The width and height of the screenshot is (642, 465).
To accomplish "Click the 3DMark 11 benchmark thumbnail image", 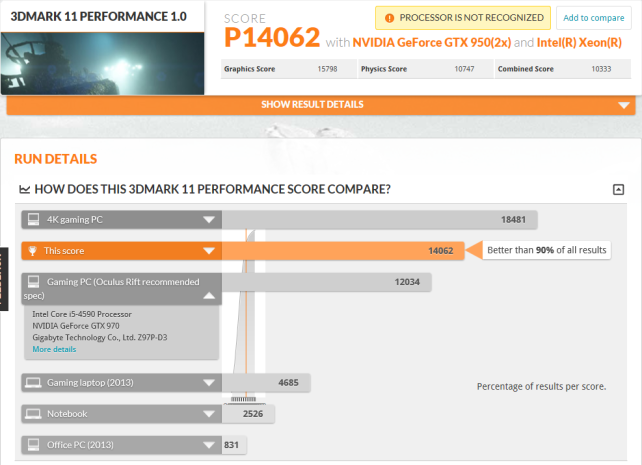I will [x=102, y=63].
